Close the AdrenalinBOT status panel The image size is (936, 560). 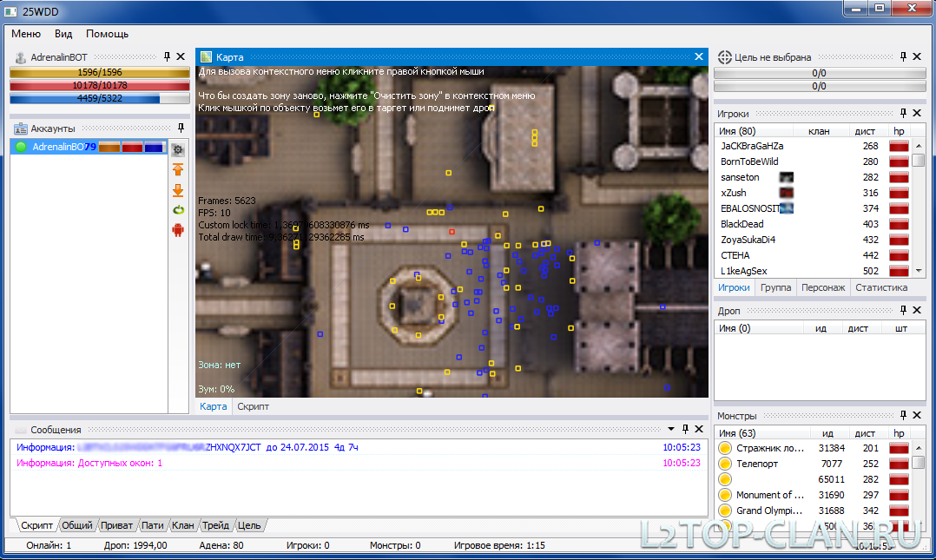click(x=181, y=56)
